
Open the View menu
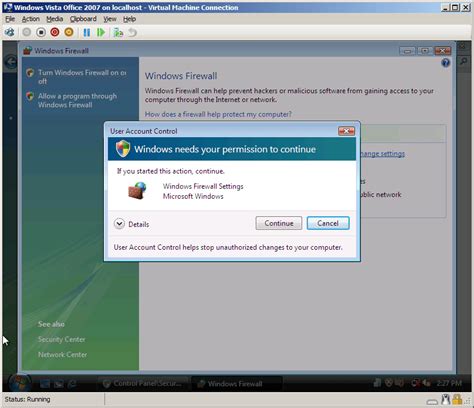point(110,19)
